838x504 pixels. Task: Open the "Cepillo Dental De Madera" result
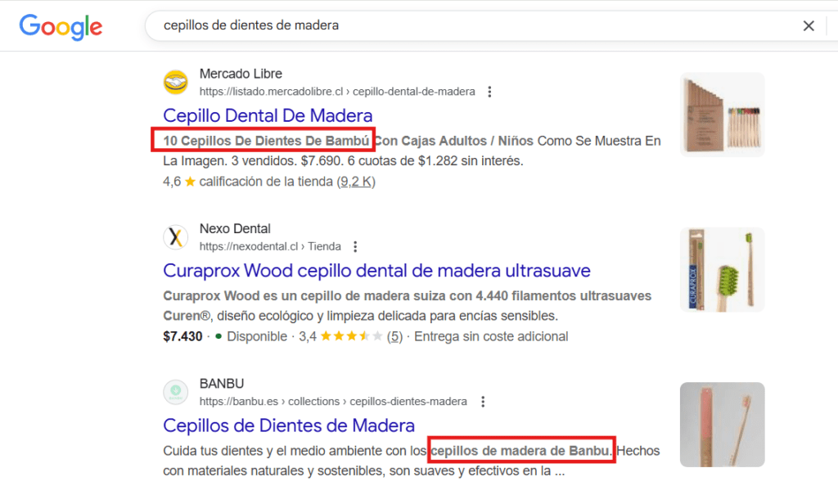(x=268, y=115)
